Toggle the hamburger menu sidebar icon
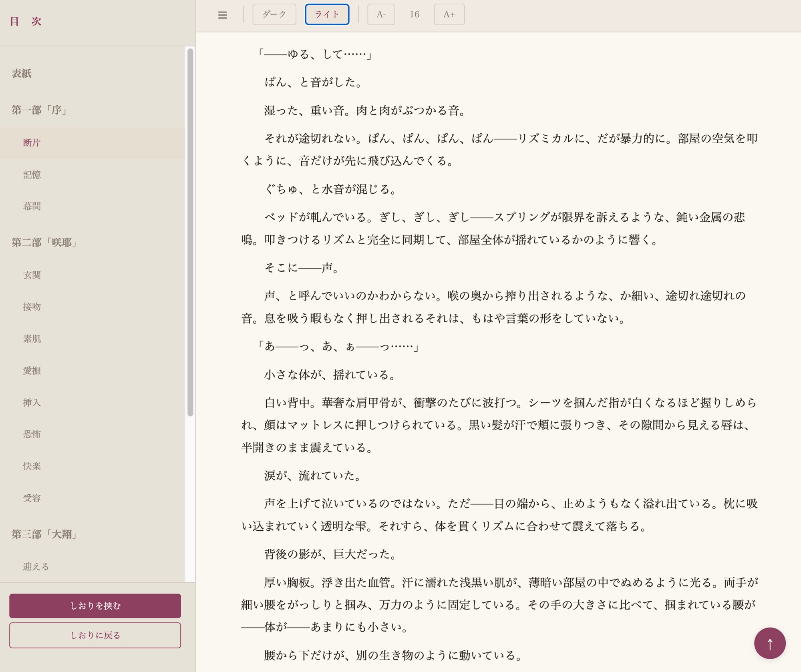 (x=222, y=15)
